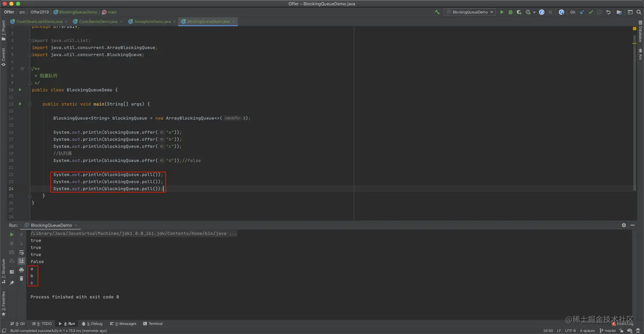Click the Down the Stack Trace arrow

point(21,244)
